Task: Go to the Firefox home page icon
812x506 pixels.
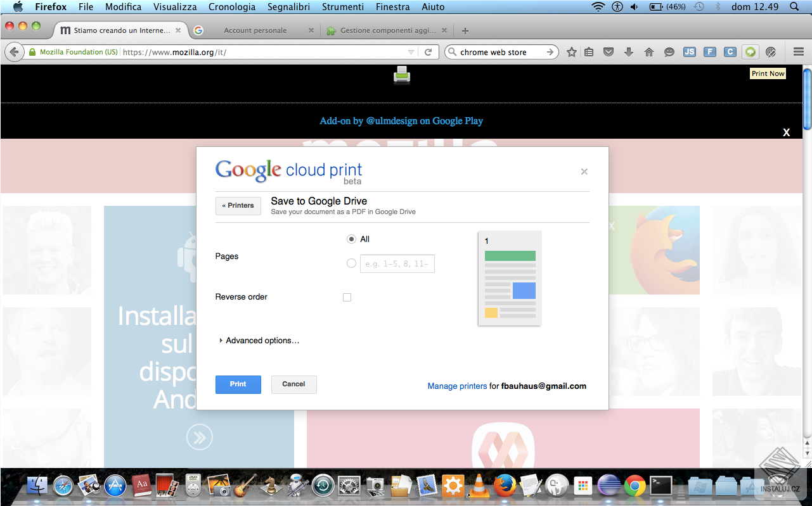Action: (x=649, y=52)
